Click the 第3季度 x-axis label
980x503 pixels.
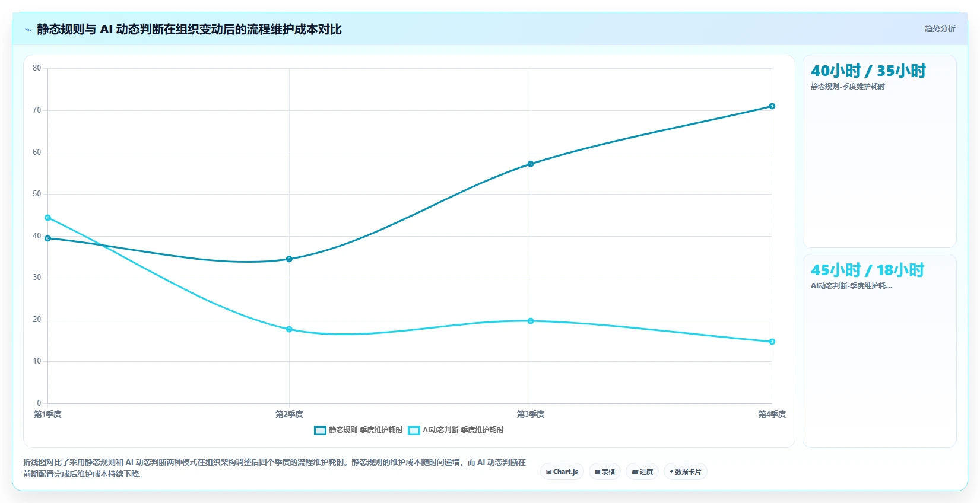pyautogui.click(x=531, y=414)
